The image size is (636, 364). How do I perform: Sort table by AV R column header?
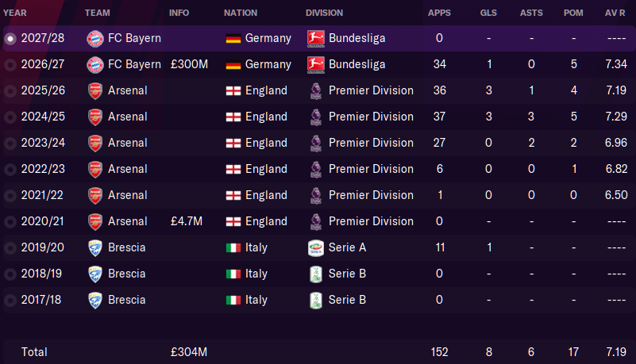615,13
